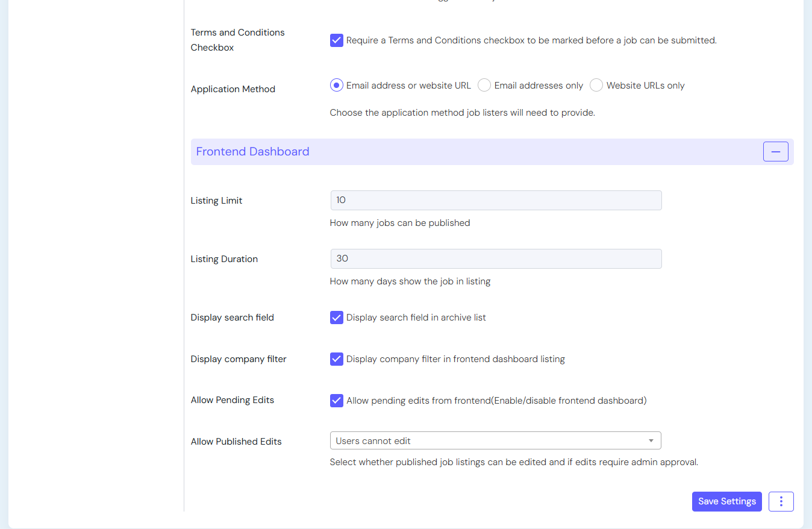
Task: Uncheck allow pending edits from frontend
Action: tap(337, 401)
